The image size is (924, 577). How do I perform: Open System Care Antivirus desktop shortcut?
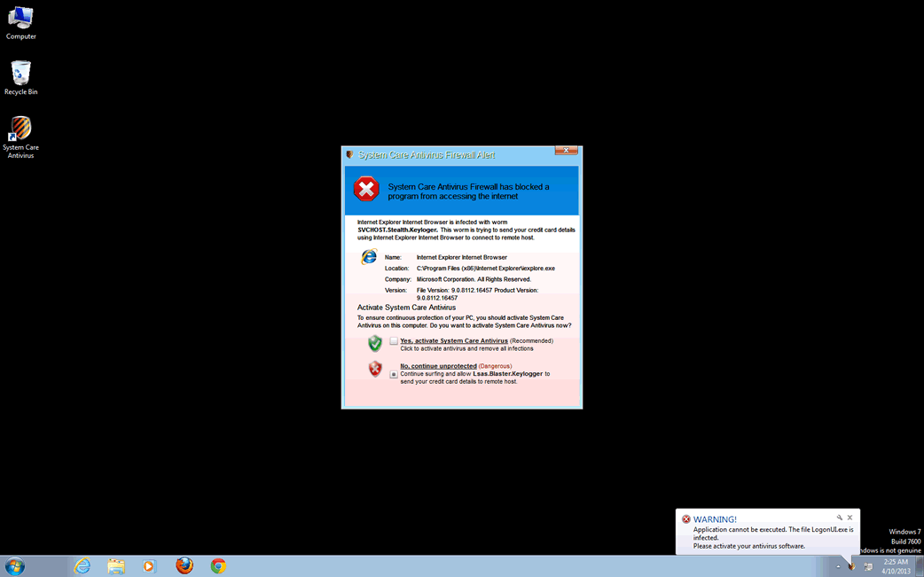(20, 131)
